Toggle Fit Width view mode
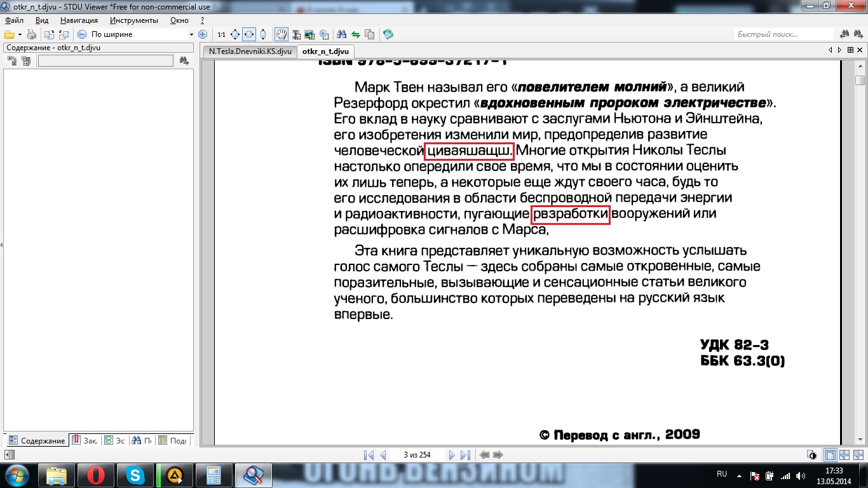 point(249,34)
